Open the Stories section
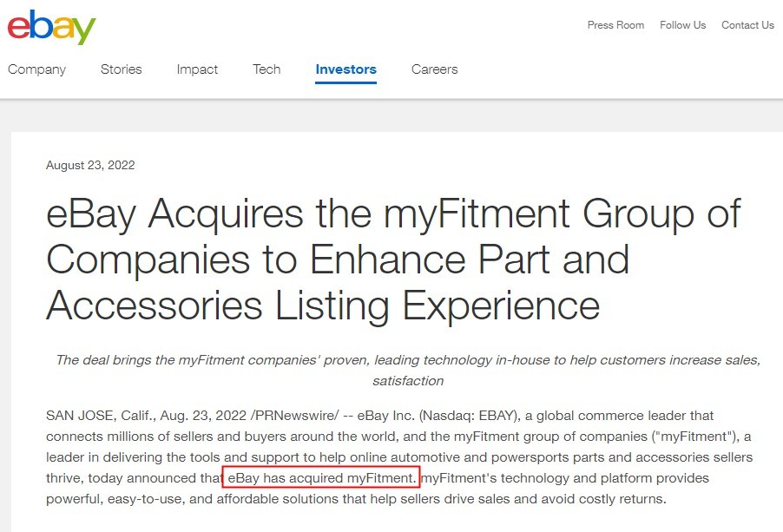783x532 pixels. pos(121,69)
